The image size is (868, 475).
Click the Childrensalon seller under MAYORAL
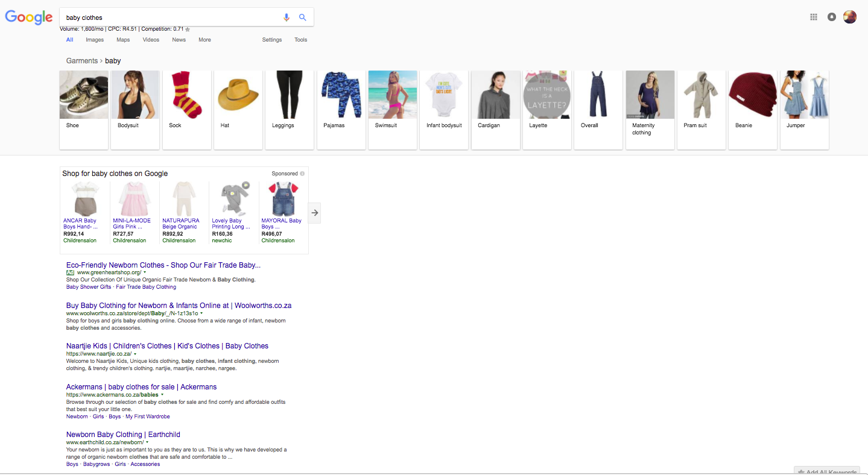[278, 241]
